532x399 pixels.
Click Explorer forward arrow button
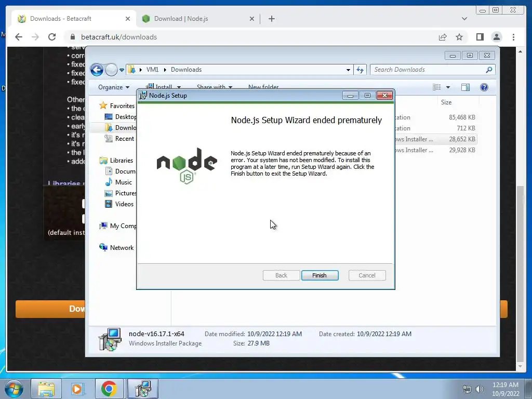pyautogui.click(x=111, y=70)
